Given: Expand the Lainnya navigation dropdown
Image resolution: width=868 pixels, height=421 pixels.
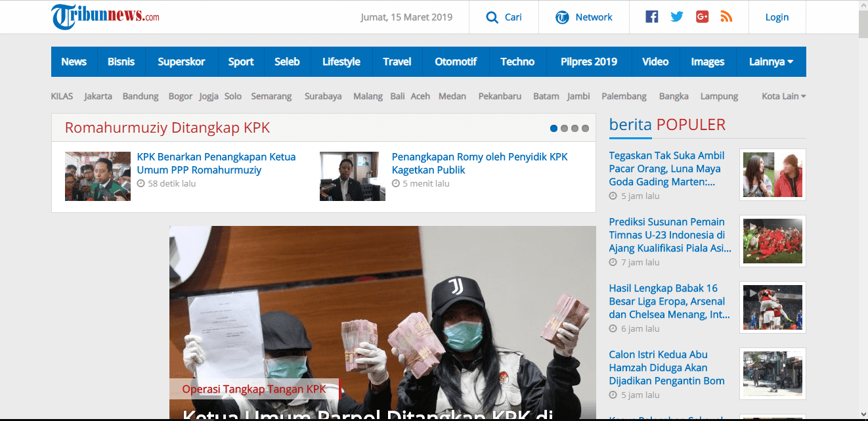Looking at the screenshot, I should [x=771, y=61].
